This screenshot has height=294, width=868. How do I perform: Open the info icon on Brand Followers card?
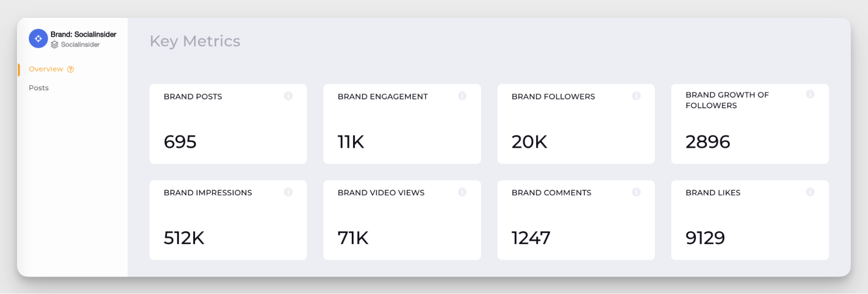click(x=636, y=96)
